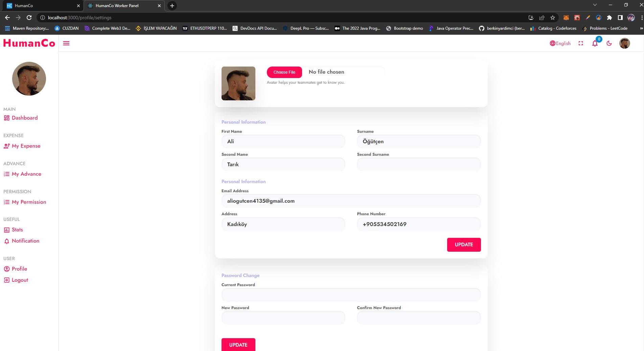
Task: Open the Stats page
Action: click(x=17, y=229)
